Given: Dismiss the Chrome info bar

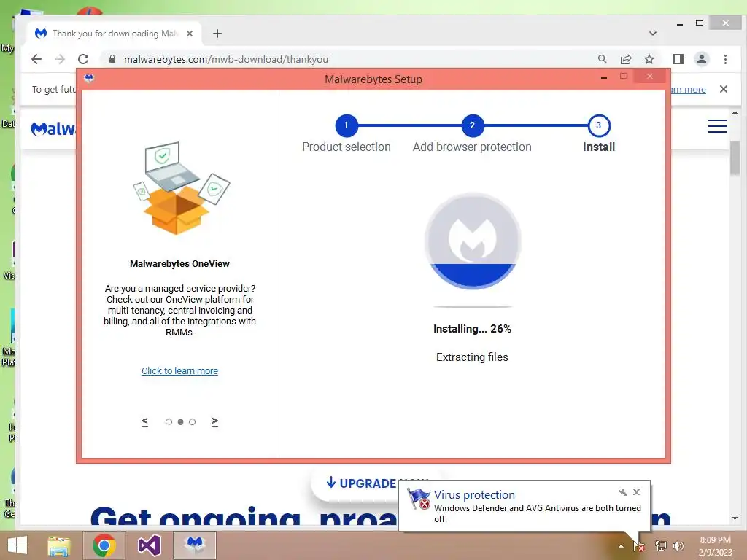Looking at the screenshot, I should [723, 89].
